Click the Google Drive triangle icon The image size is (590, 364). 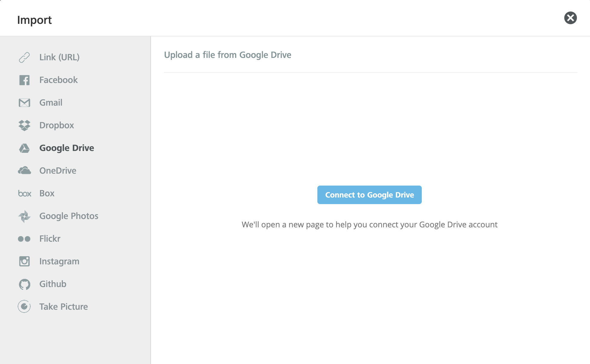[x=24, y=148]
